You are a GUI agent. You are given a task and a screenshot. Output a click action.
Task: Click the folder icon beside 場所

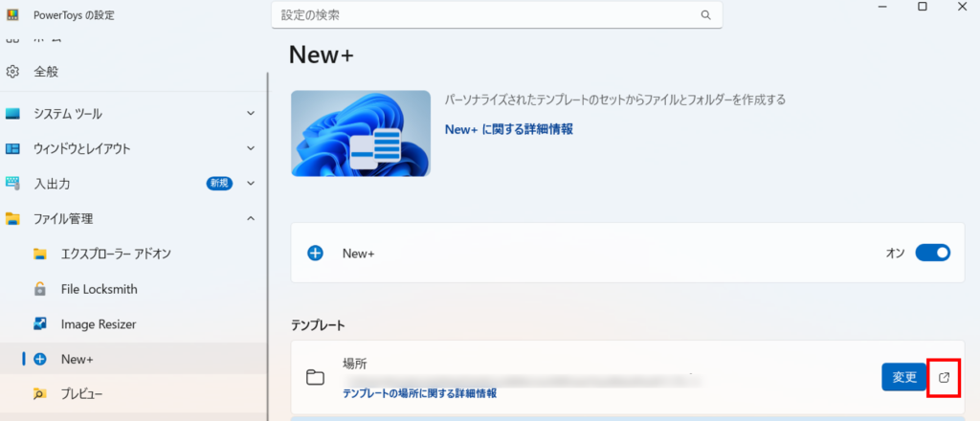tap(316, 377)
